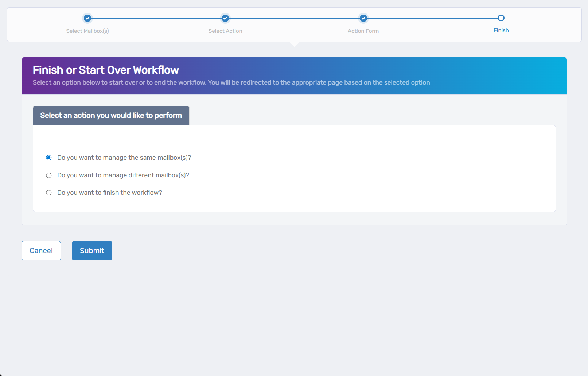The width and height of the screenshot is (588, 376).
Task: Click the unfilled Finish step marker
Action: (x=501, y=17)
